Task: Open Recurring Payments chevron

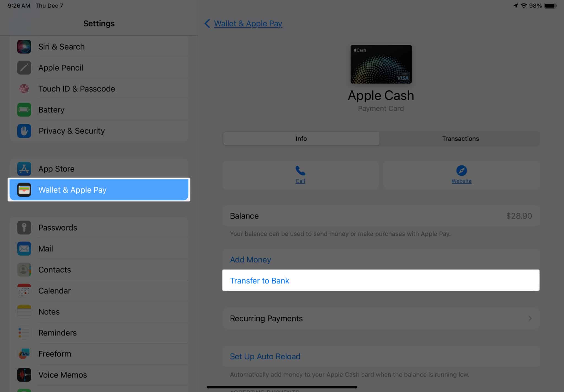Action: 530,318
